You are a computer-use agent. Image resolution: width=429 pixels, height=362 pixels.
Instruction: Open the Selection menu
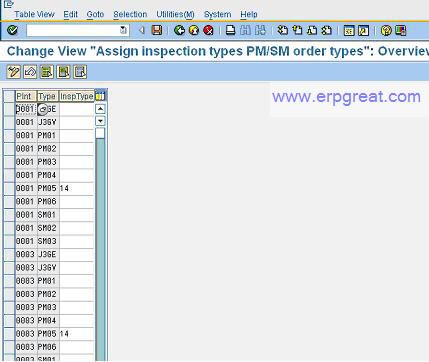(130, 14)
